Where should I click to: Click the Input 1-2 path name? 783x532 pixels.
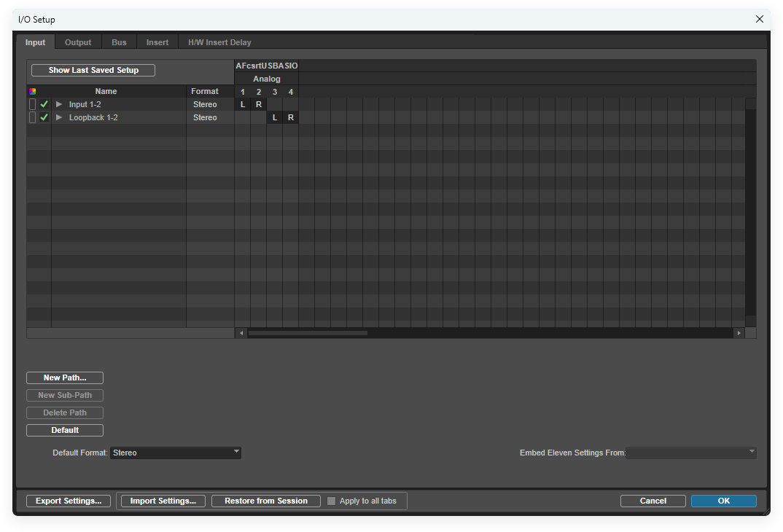(x=85, y=104)
